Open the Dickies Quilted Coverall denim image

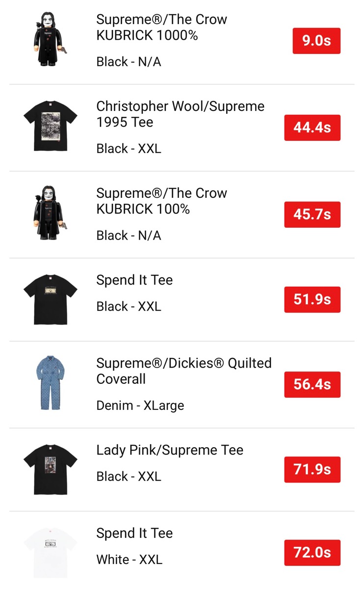click(51, 383)
